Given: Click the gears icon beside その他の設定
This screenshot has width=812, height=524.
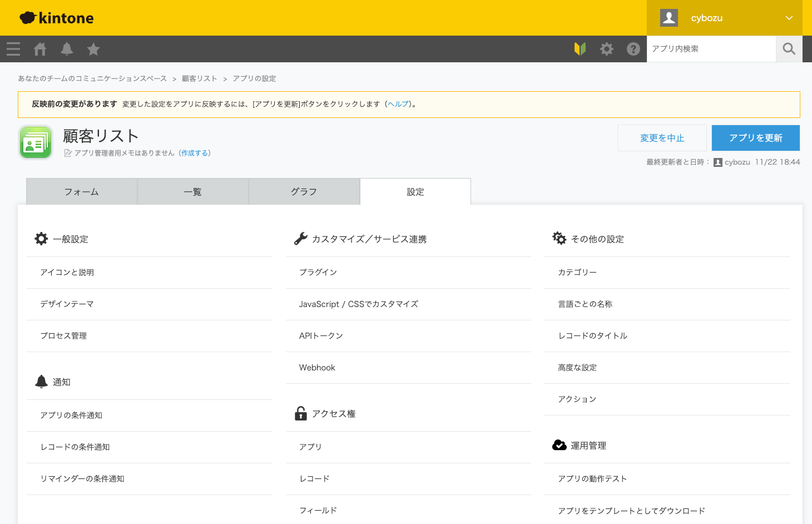Looking at the screenshot, I should coord(560,238).
